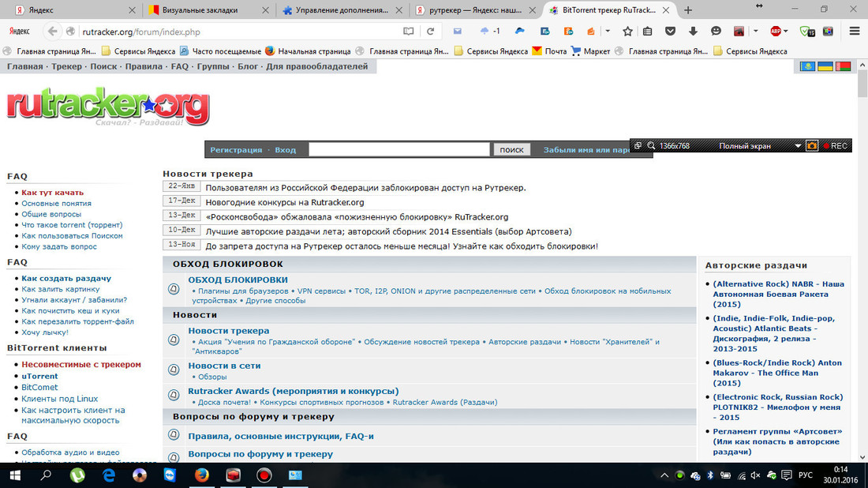Reload the rutracker page
The width and height of the screenshot is (868, 488).
tap(430, 32)
